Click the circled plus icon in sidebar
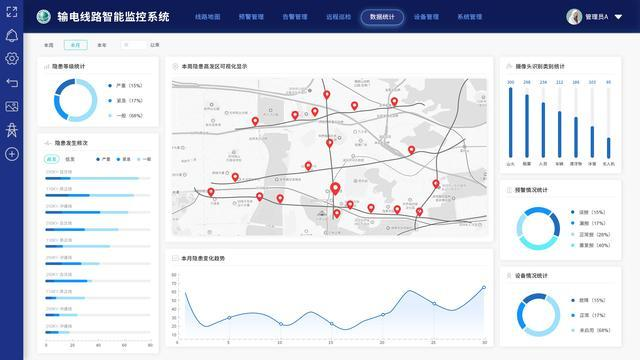 [x=12, y=154]
